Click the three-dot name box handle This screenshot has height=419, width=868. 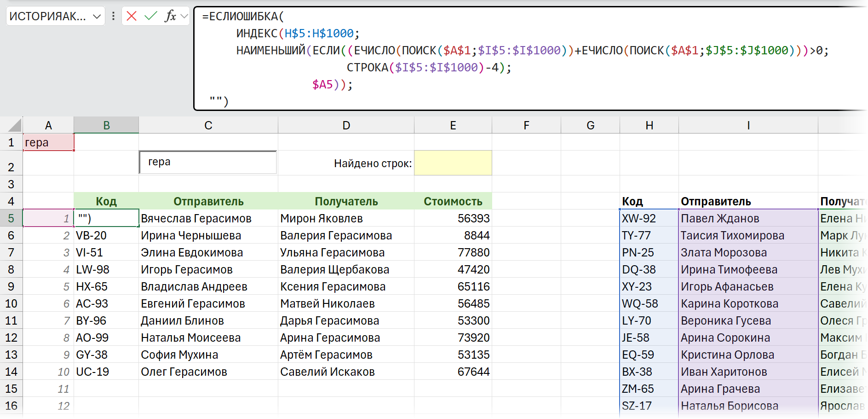coord(113,16)
